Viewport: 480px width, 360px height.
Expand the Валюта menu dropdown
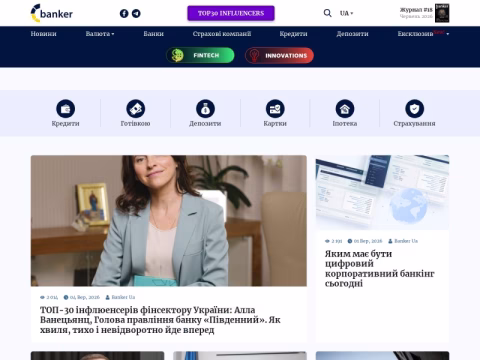point(100,34)
